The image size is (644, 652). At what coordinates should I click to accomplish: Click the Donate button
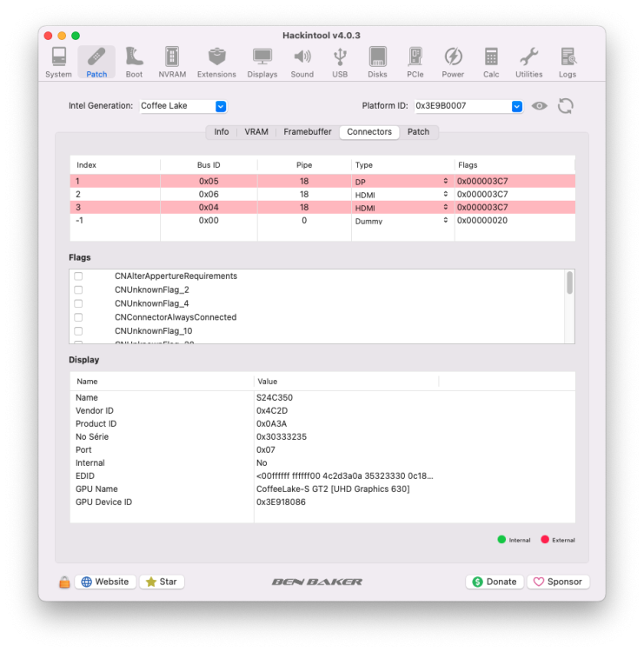[495, 582]
